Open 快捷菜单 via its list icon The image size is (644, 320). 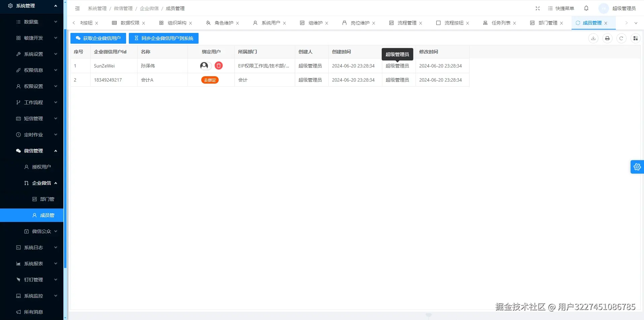[550, 8]
